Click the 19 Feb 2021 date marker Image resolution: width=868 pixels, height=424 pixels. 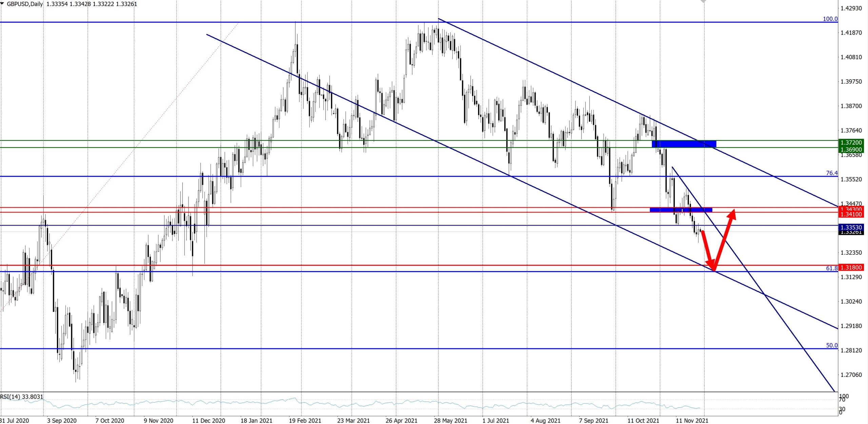coord(304,421)
